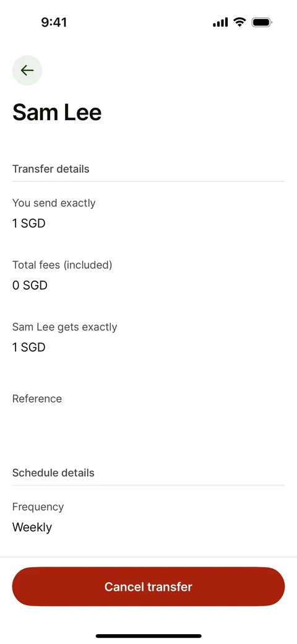Tap the 1 SGD amount Sam Lee gets
This screenshot has height=644, width=297.
[28, 347]
